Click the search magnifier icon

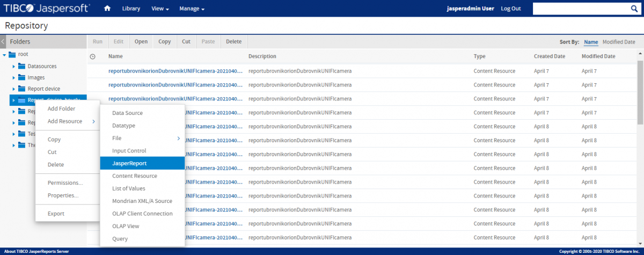(634, 9)
